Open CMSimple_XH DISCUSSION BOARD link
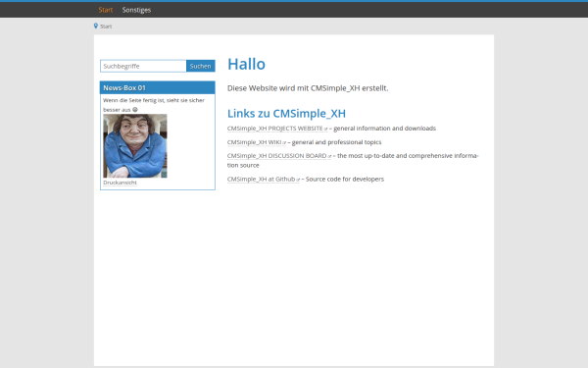Image resolution: width=588 pixels, height=368 pixels. (279, 156)
